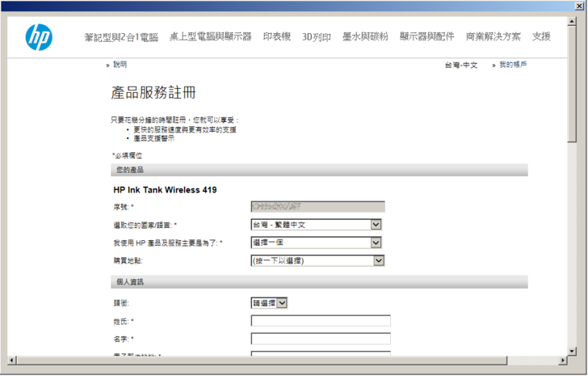Viewport: 588px width, 376px height.
Task: Click the 名字 first name input field
Action: pos(321,339)
